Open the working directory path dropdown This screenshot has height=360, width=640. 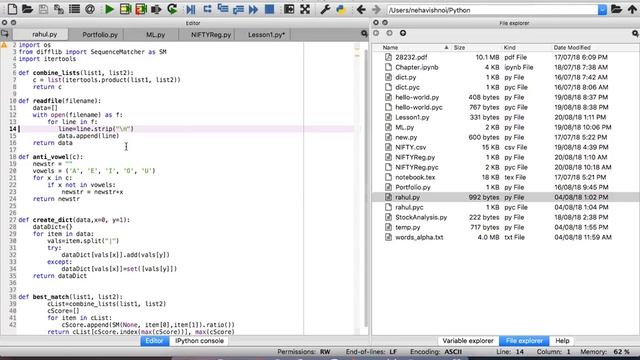[x=602, y=10]
